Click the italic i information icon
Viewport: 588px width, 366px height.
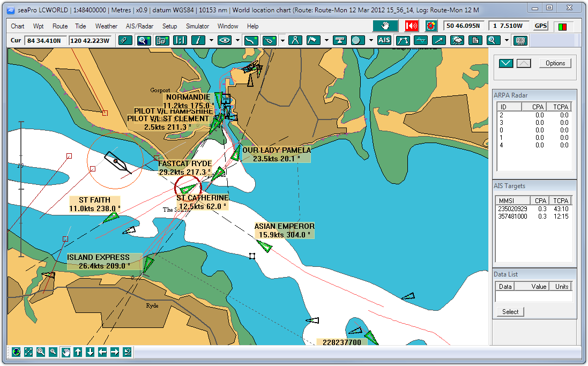click(x=198, y=41)
